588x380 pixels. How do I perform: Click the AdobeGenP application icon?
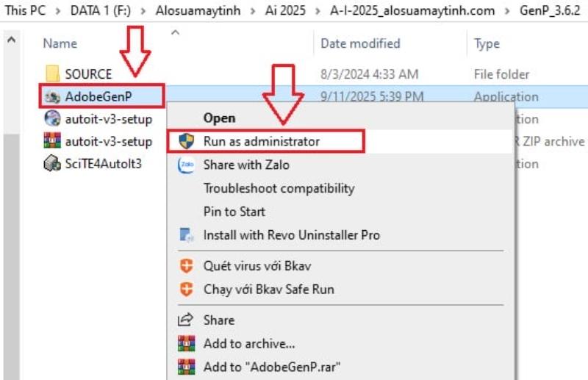(52, 96)
